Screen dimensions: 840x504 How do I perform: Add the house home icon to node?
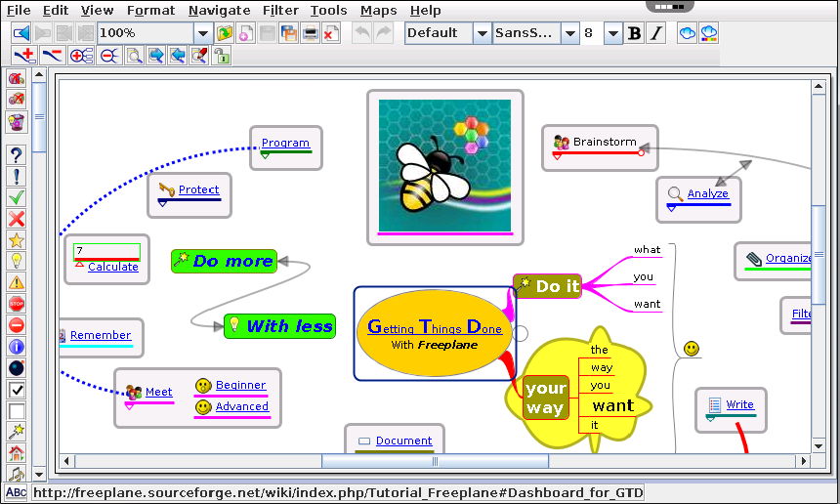(x=17, y=453)
